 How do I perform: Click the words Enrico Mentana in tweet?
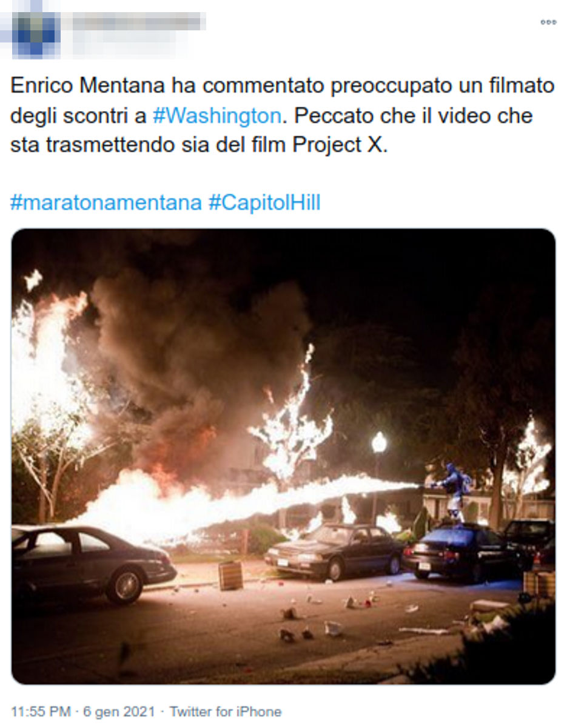click(x=88, y=86)
